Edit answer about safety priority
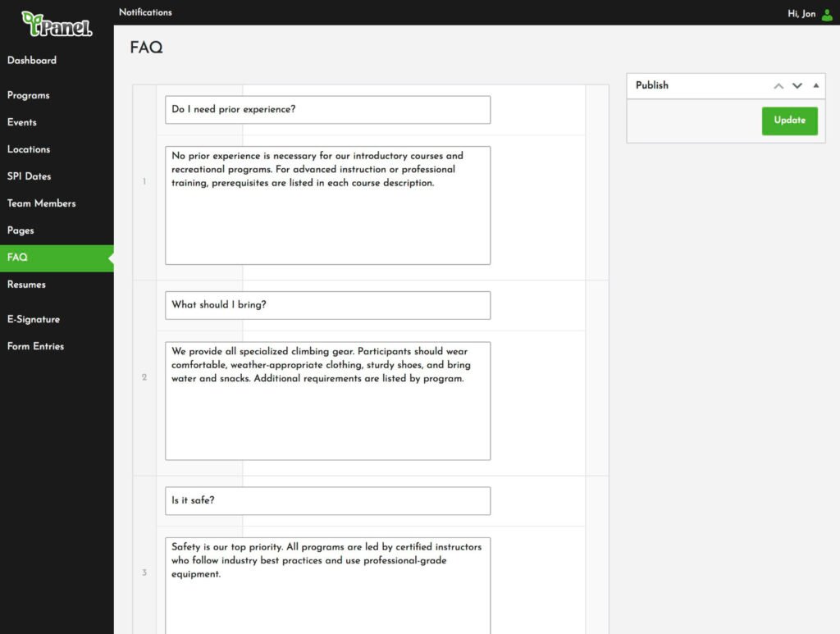840x634 pixels. 328,586
